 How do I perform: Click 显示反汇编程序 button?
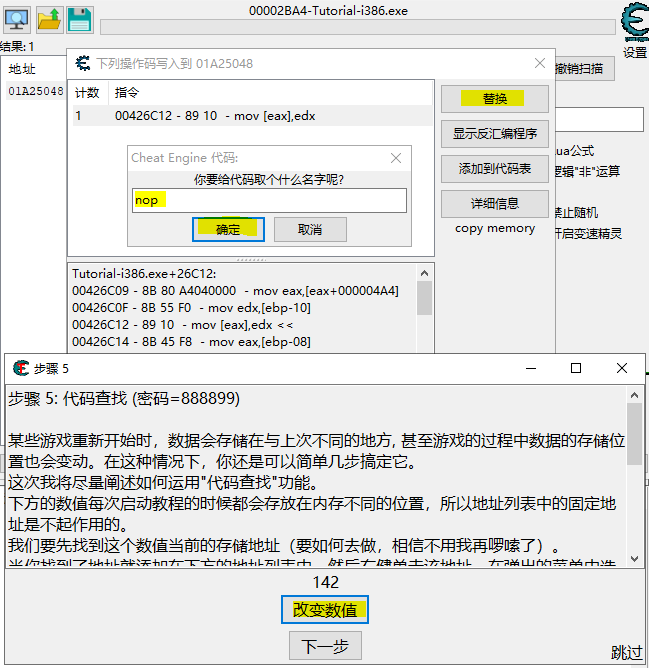click(x=494, y=134)
